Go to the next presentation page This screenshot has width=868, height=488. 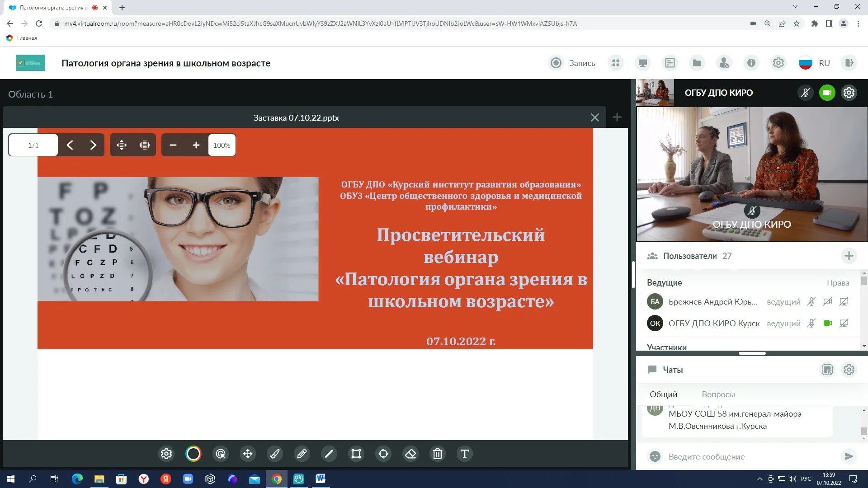coord(94,145)
